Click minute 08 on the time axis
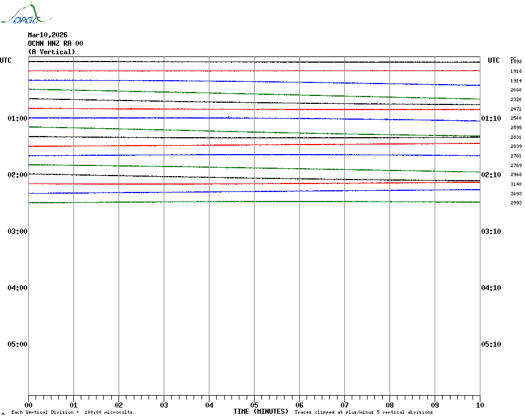Image resolution: width=525 pixels, height=420 pixels. point(390,405)
